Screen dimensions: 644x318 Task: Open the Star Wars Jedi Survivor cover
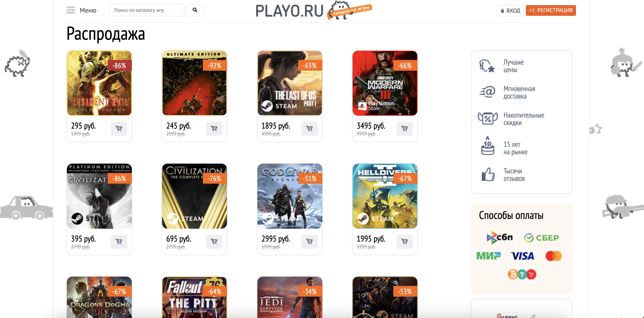coord(290,297)
